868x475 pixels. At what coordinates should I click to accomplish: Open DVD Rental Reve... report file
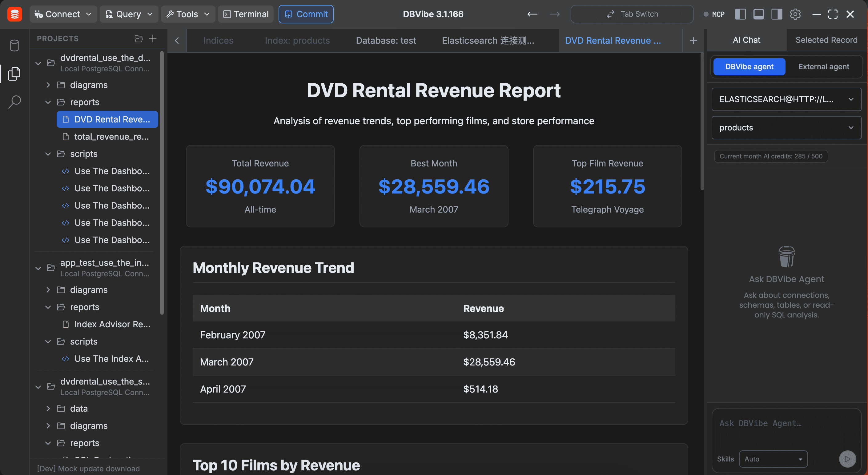point(107,119)
